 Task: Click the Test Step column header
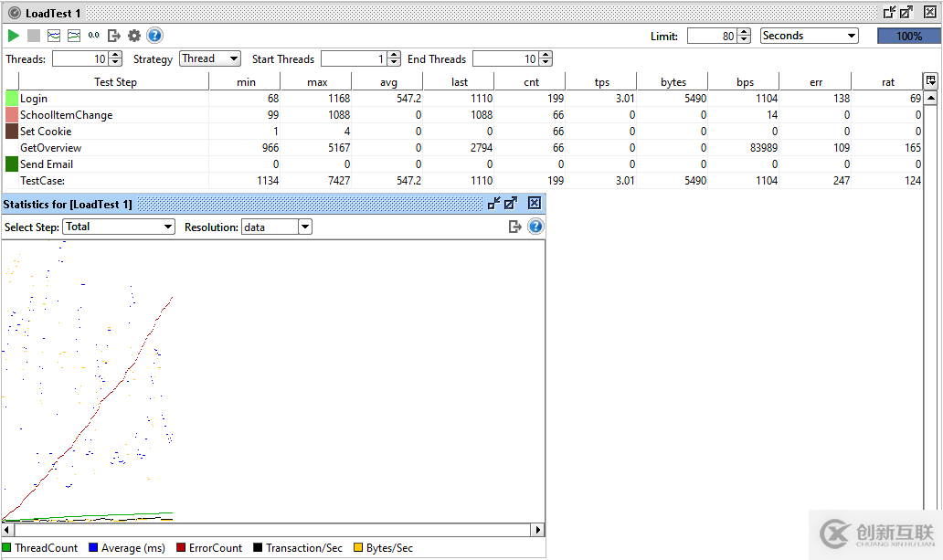114,82
